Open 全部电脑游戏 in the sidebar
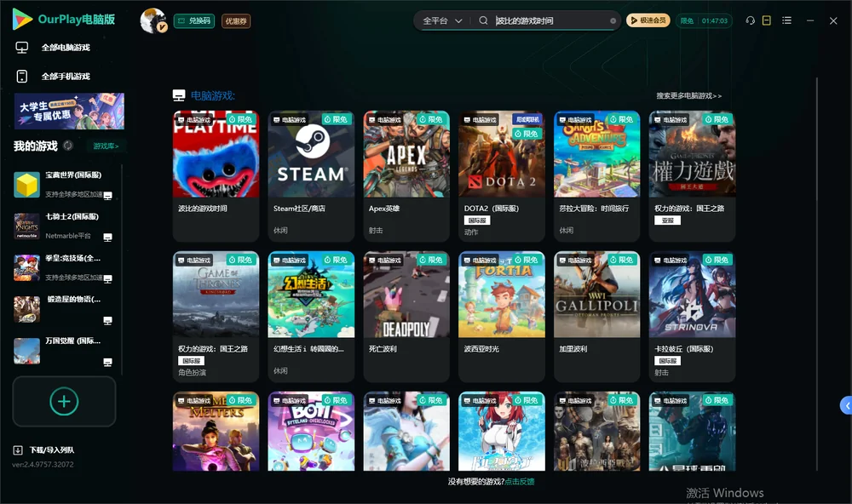Screen dimensions: 852x504 pyautogui.click(x=53, y=48)
